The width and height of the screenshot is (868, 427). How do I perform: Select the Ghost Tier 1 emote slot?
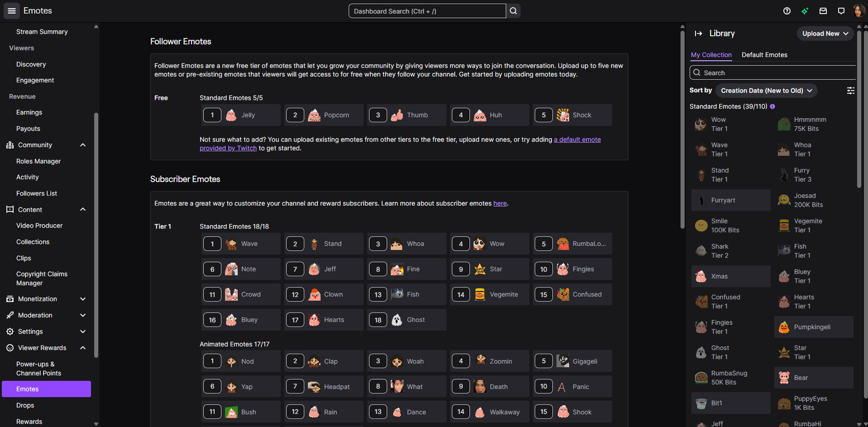coord(407,320)
